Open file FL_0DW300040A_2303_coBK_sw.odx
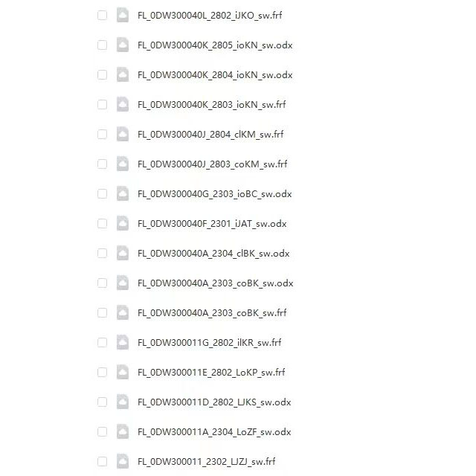 [216, 283]
